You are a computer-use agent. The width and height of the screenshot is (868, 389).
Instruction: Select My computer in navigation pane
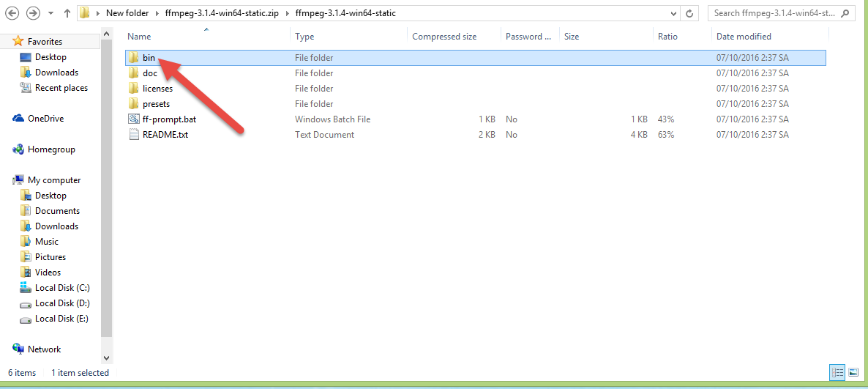click(54, 180)
